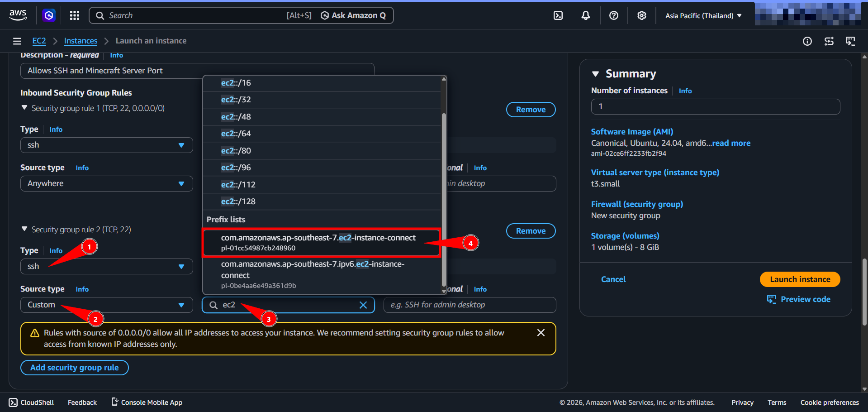Click Feedback in footer
This screenshot has height=412, width=868.
[x=82, y=402]
